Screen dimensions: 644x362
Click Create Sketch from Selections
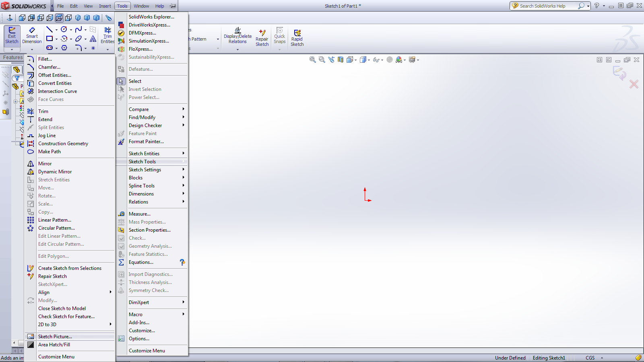click(70, 268)
